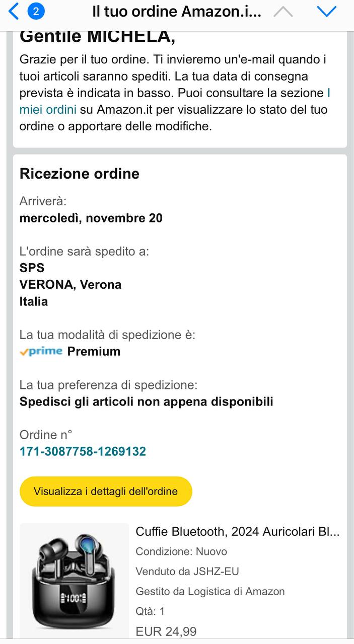Tap the "Ricezione ordine" heading
Viewport: 354px width, 644px height.
click(80, 174)
